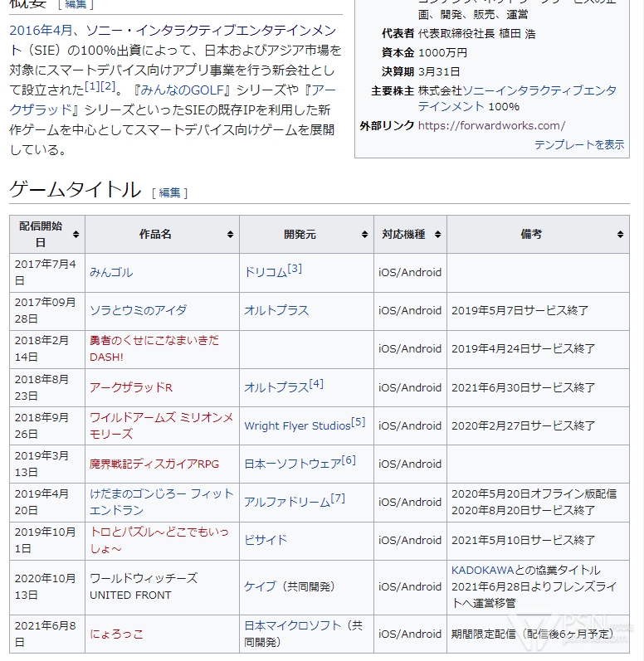644x661 pixels.
Task: Follow citation [6] next to 日本一ソフトウェア
Action: 349,460
